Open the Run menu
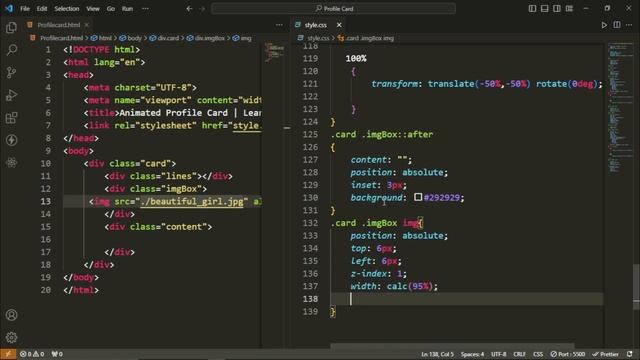This screenshot has height=360, width=640. tap(127, 9)
